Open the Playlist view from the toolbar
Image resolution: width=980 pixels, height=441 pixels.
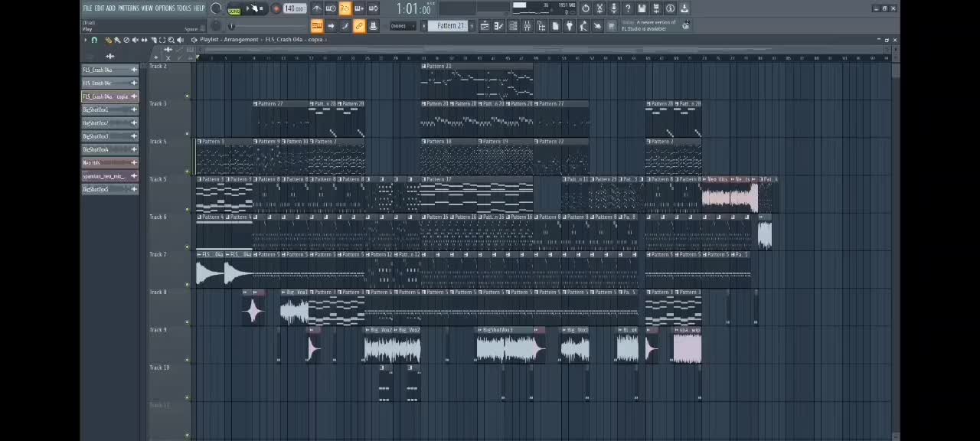click(485, 26)
